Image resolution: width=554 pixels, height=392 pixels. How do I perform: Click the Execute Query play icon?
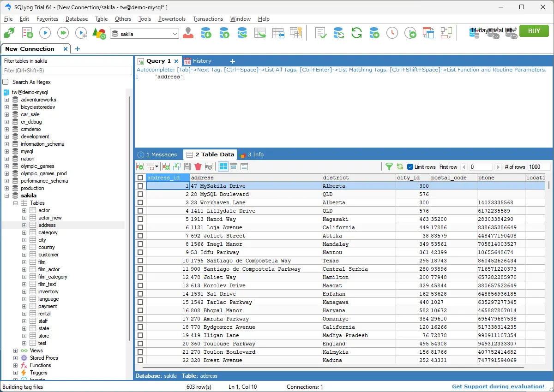click(x=45, y=33)
